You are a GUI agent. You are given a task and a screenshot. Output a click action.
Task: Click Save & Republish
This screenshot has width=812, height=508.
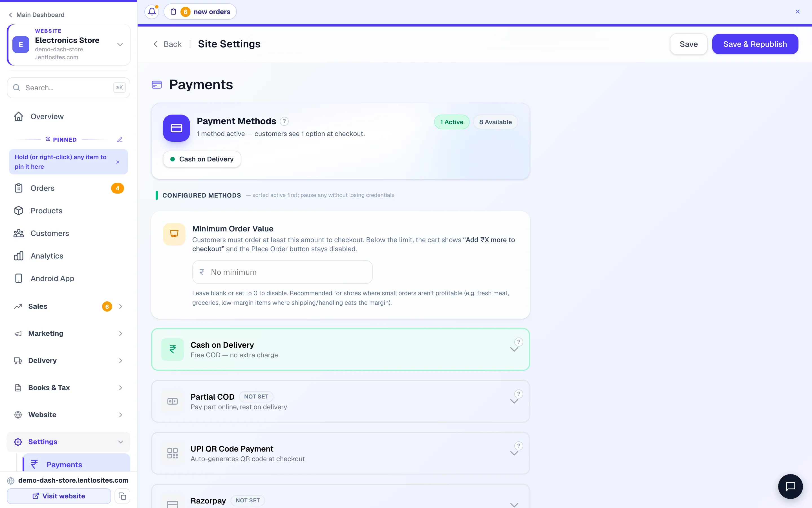[x=755, y=44]
